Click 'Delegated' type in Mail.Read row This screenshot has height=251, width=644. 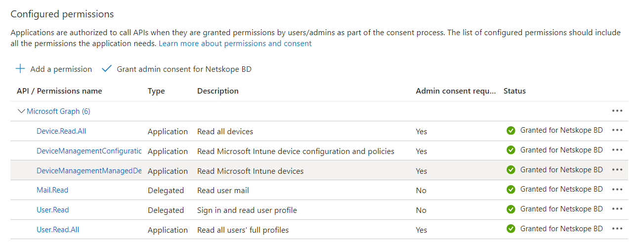coord(166,191)
